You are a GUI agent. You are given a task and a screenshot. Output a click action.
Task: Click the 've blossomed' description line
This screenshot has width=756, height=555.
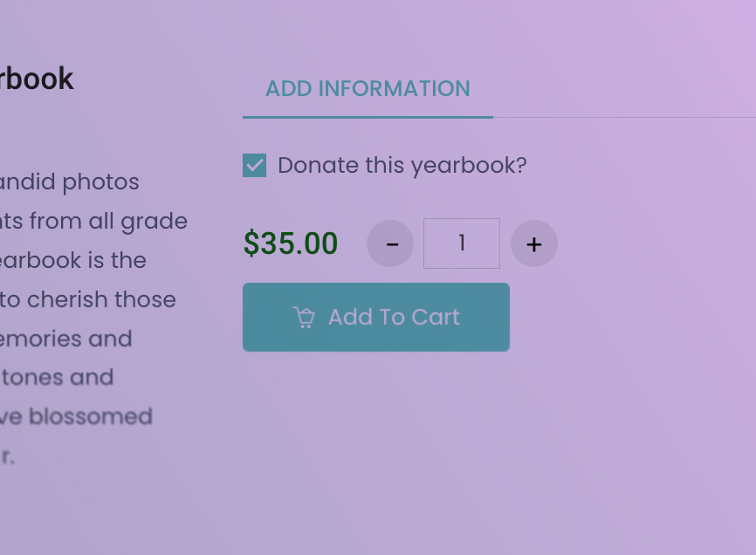(76, 416)
